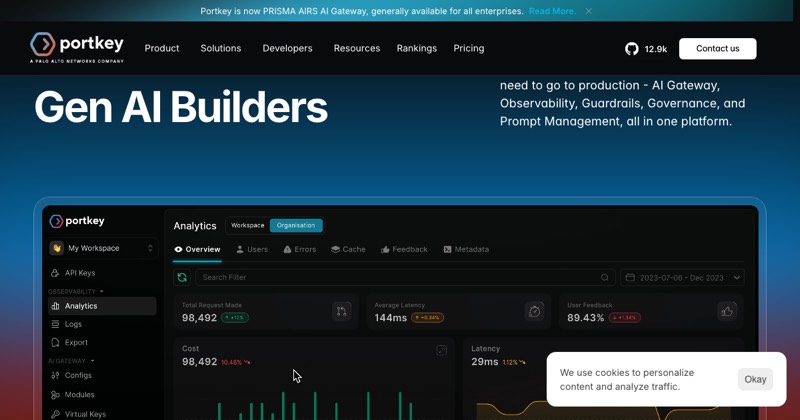The height and width of the screenshot is (420, 800).
Task: Click the Contact us button
Action: point(717,48)
